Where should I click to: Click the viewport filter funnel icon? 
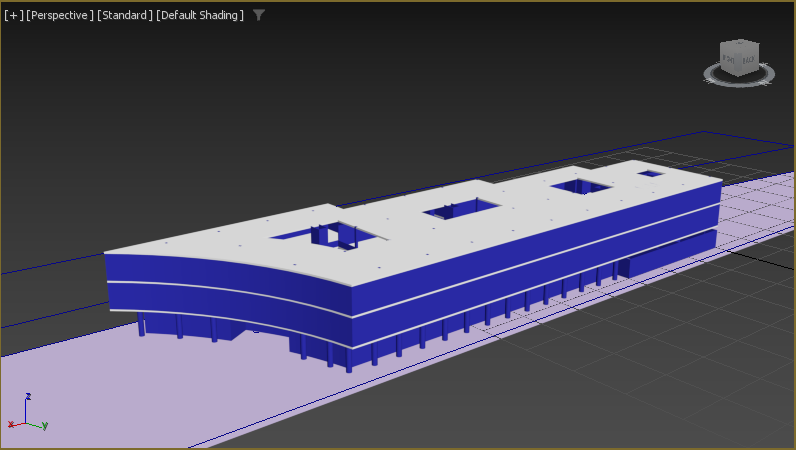pyautogui.click(x=259, y=15)
